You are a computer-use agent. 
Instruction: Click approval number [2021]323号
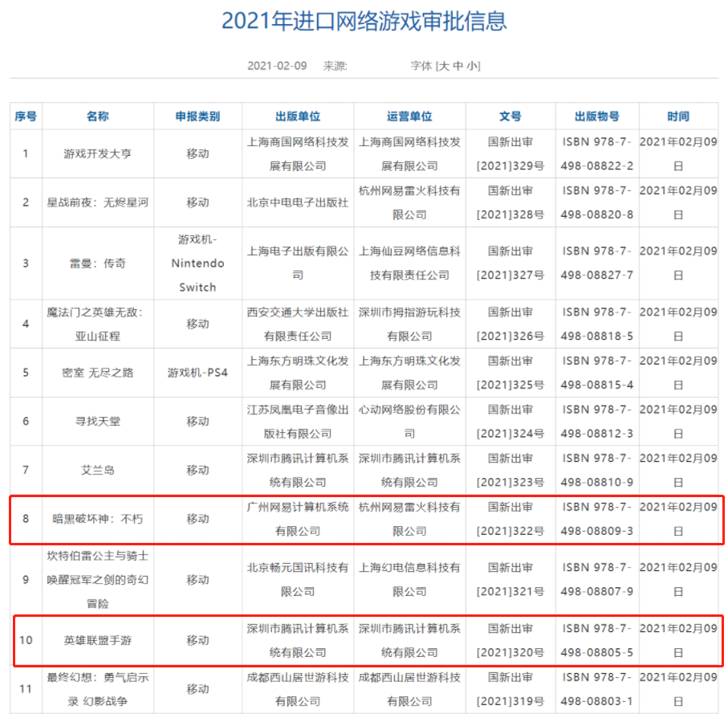[510, 482]
